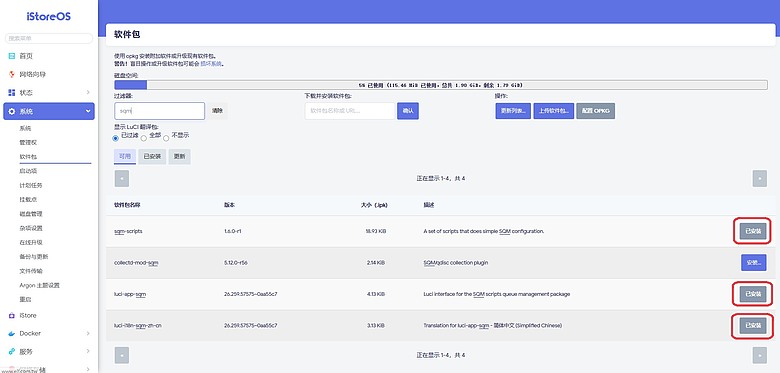780x373 pixels.
Task: Click the 服务 services icon in sidebar
Action: (x=12, y=351)
